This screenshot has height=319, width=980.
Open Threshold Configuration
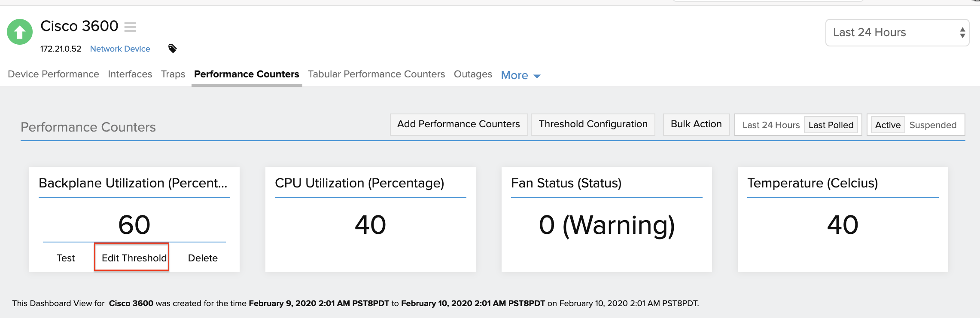click(x=593, y=124)
